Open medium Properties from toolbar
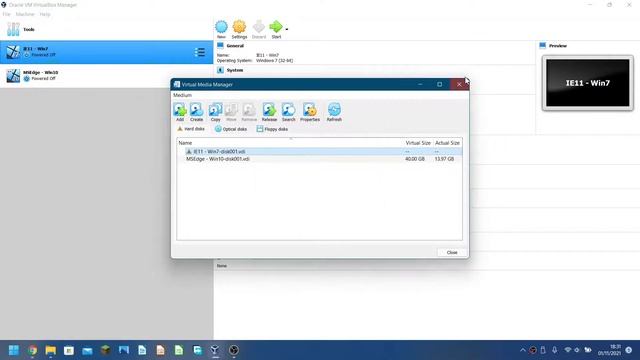Image resolution: width=640 pixels, height=360 pixels. pyautogui.click(x=310, y=112)
